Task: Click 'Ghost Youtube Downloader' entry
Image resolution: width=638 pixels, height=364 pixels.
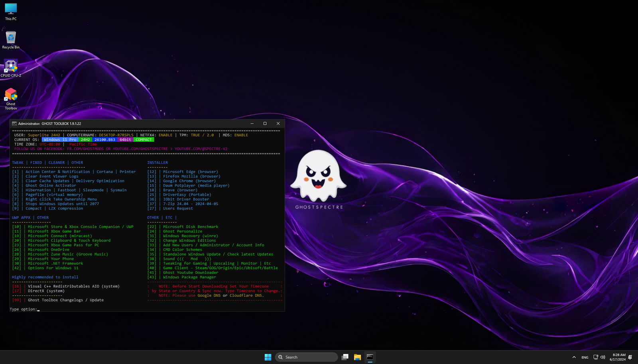Action: tap(191, 273)
